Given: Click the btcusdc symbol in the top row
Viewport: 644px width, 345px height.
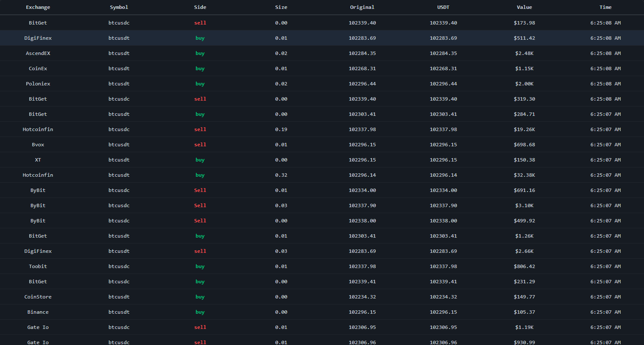Looking at the screenshot, I should coord(119,22).
